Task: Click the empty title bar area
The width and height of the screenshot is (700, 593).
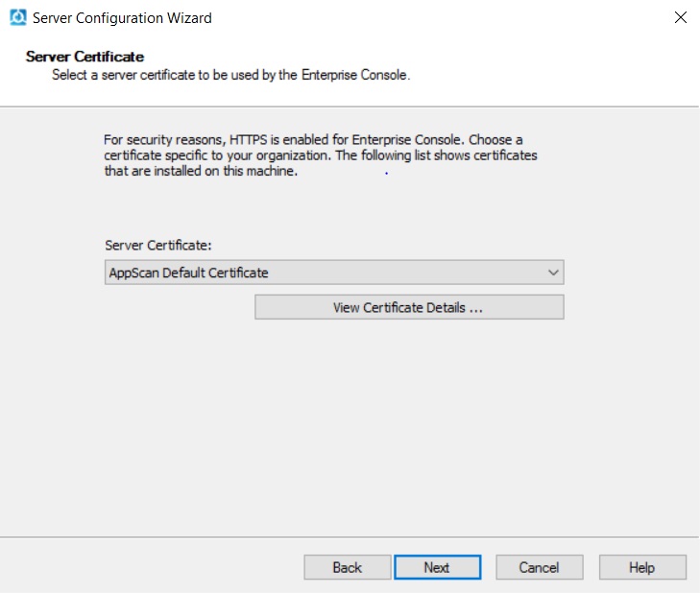Action: point(432,17)
